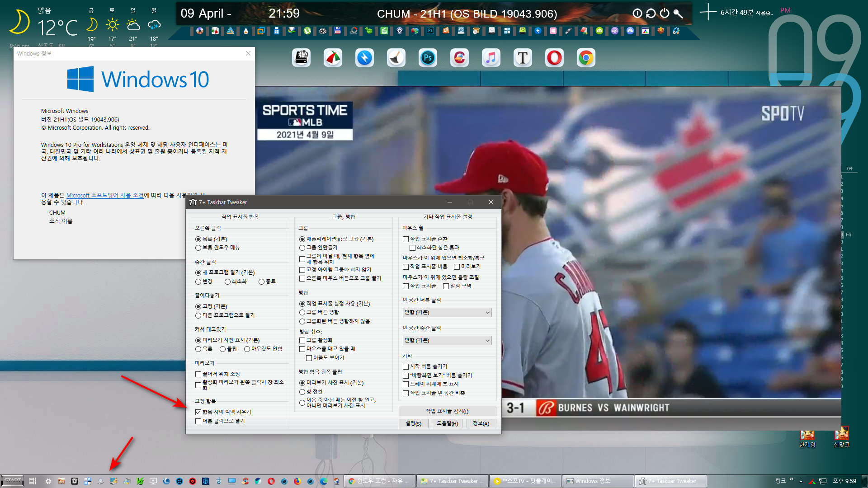
Task: Click the START button on taskbar
Action: coord(12,481)
